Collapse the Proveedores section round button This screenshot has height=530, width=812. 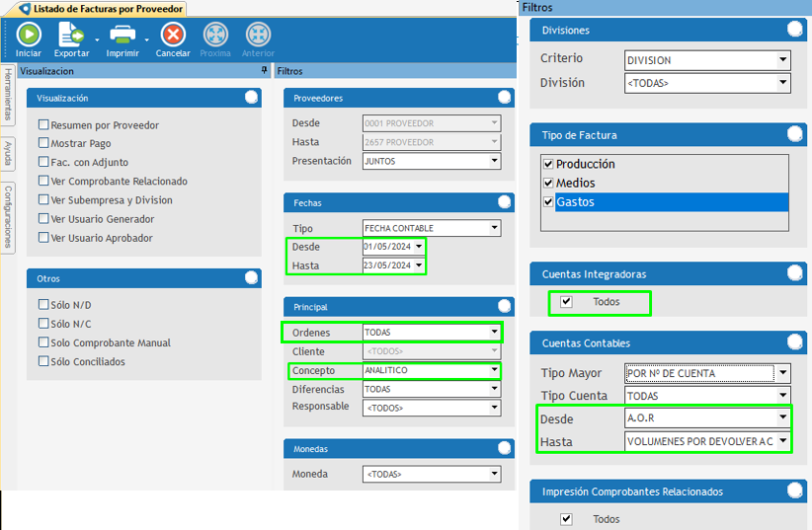(505, 98)
